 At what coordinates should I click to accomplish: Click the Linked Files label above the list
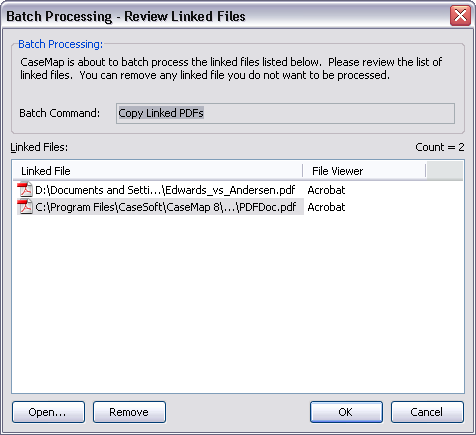coord(39,147)
